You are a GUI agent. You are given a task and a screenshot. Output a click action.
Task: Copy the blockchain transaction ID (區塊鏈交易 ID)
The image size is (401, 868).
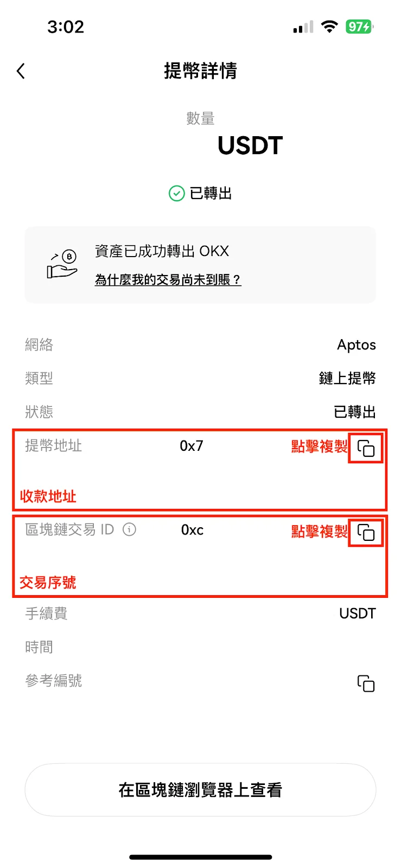(x=366, y=533)
